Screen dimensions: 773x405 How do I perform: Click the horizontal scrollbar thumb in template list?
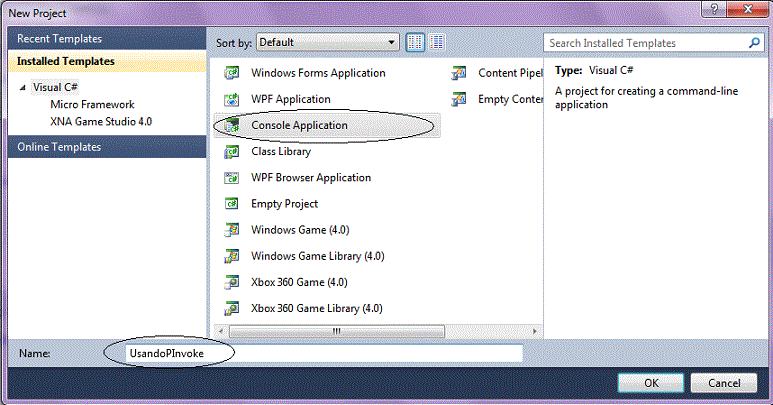point(337,332)
